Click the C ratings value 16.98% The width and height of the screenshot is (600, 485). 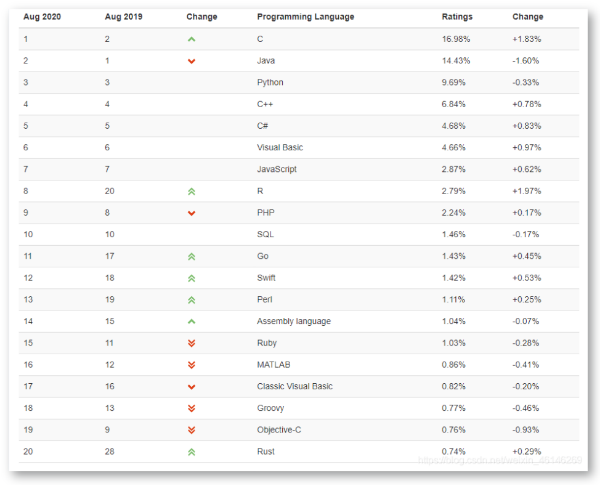(x=456, y=39)
